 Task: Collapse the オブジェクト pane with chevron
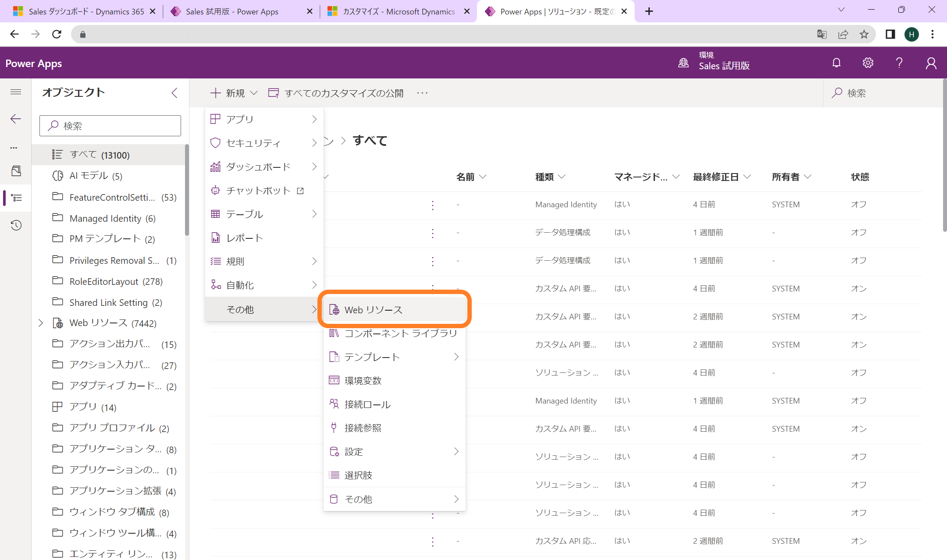[x=174, y=92]
